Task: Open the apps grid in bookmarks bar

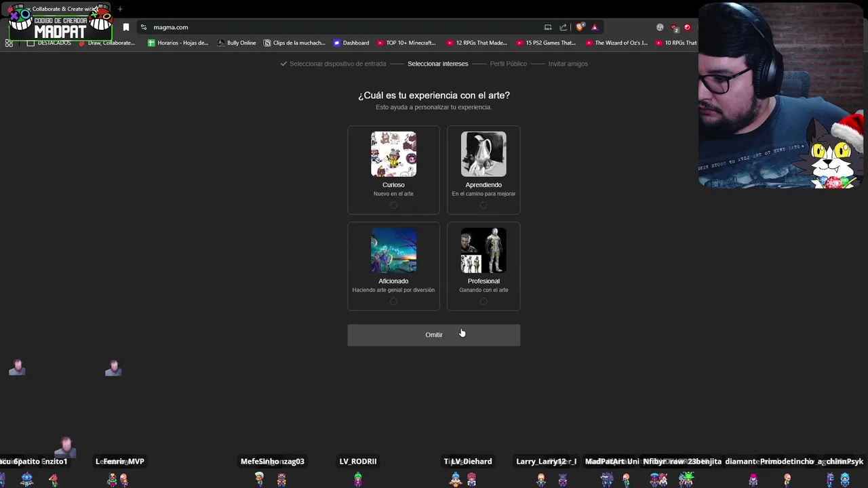Action: click(9, 43)
